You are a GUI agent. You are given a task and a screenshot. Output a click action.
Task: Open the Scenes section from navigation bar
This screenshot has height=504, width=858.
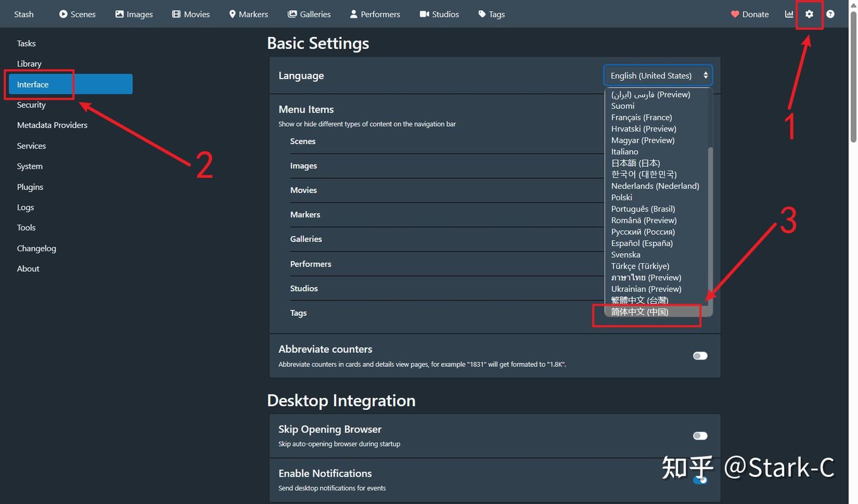pos(77,14)
